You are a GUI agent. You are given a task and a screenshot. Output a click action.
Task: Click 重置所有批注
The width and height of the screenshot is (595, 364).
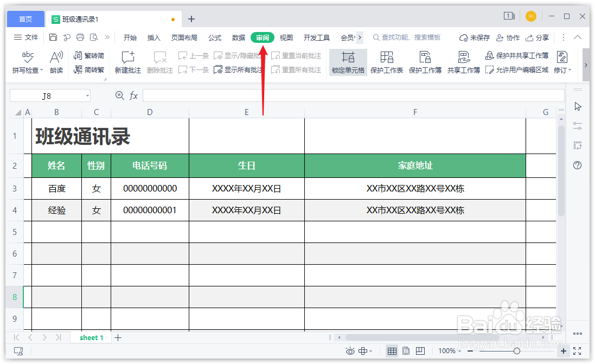296,70
